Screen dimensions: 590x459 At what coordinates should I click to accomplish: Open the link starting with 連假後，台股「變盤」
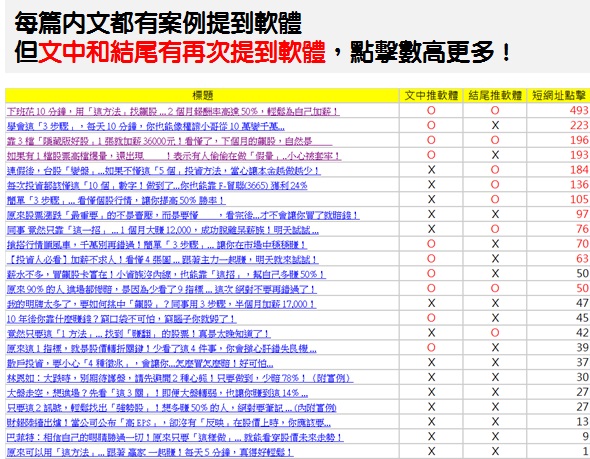click(x=163, y=171)
